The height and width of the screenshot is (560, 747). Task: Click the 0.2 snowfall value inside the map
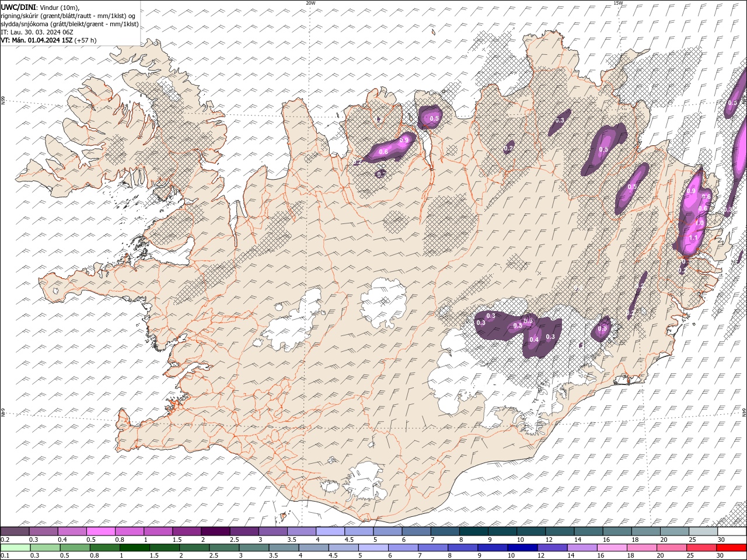[508, 149]
